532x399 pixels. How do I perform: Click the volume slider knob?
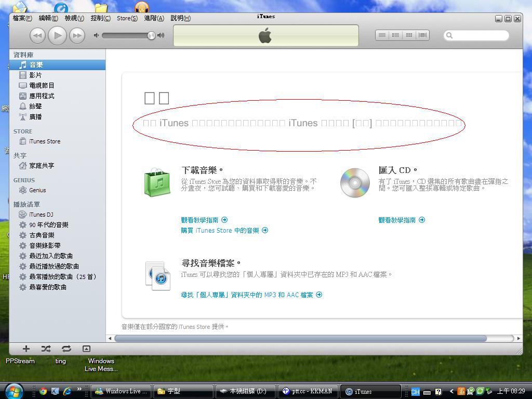coord(151,35)
